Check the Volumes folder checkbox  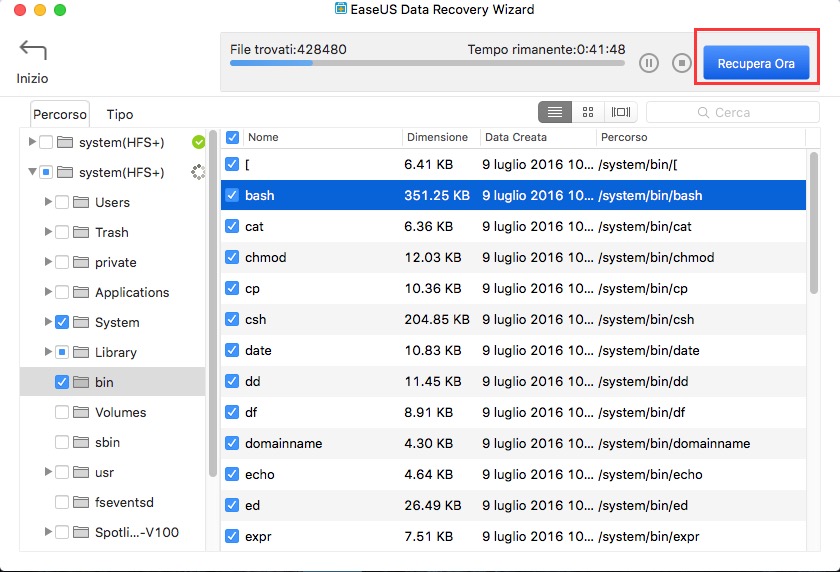click(62, 412)
